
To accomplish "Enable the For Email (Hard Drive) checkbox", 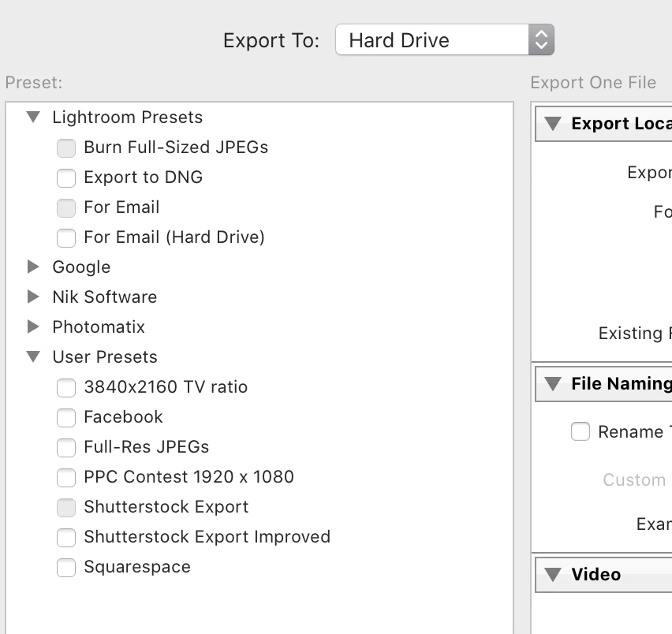I will click(66, 238).
